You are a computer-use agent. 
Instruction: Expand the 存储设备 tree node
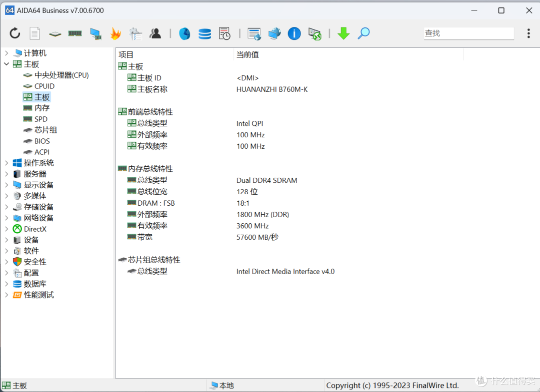tap(6, 207)
